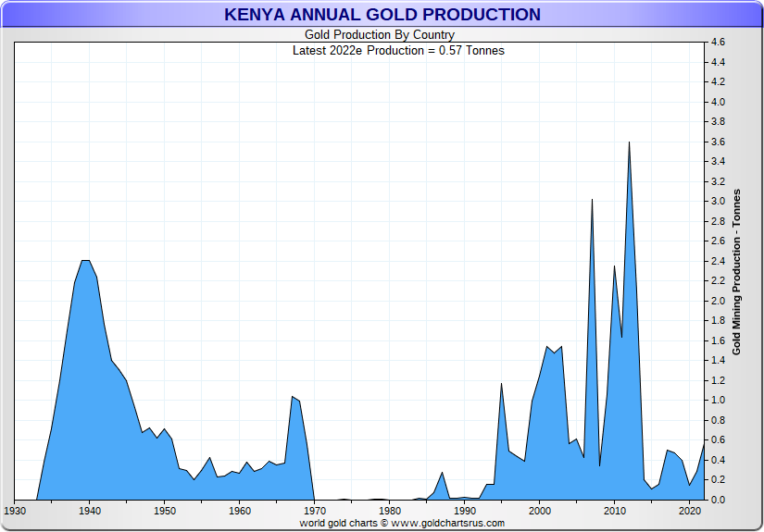Viewport: 764px width, 532px height.
Task: Click the 1995 spike near 1.2 tonnes
Action: [x=501, y=384]
